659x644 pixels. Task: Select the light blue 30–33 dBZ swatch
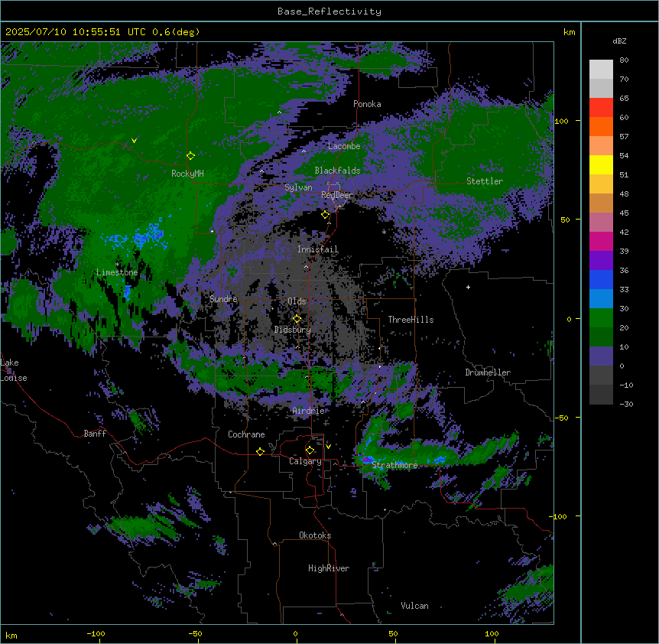(601, 299)
